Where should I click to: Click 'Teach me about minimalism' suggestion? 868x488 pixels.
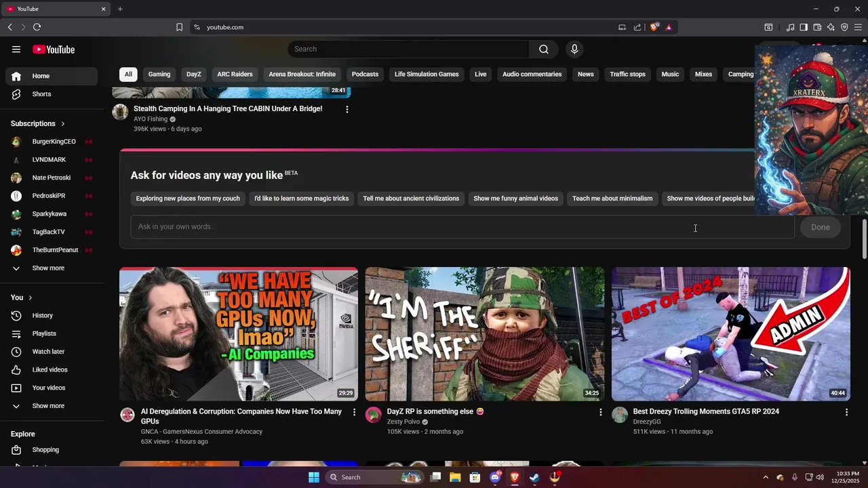[612, 199]
